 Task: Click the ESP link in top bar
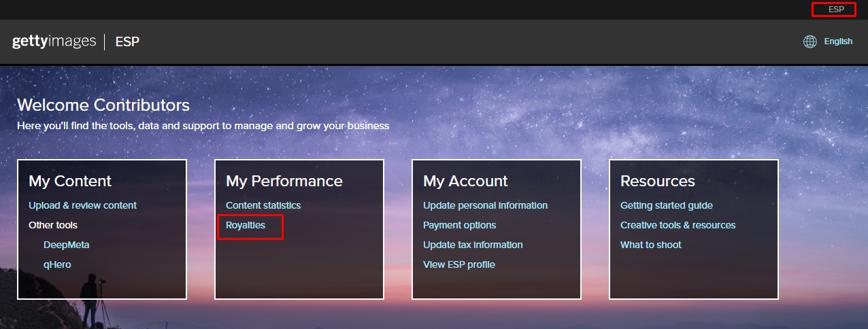pos(835,10)
